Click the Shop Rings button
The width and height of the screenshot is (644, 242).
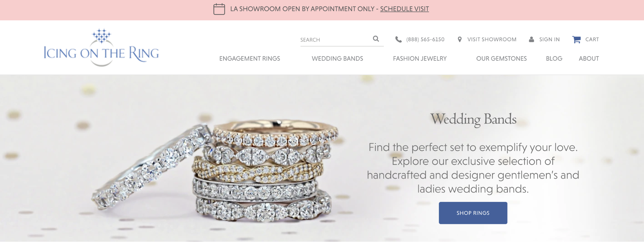click(473, 213)
